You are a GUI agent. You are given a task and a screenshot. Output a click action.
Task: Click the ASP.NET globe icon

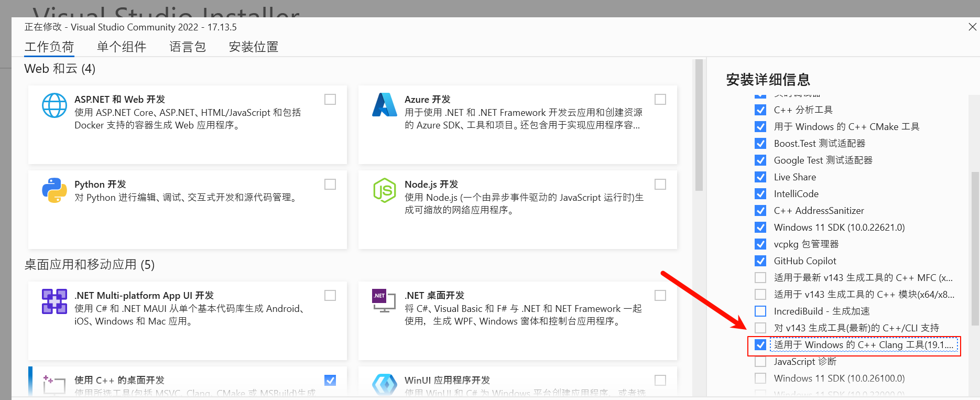click(55, 106)
